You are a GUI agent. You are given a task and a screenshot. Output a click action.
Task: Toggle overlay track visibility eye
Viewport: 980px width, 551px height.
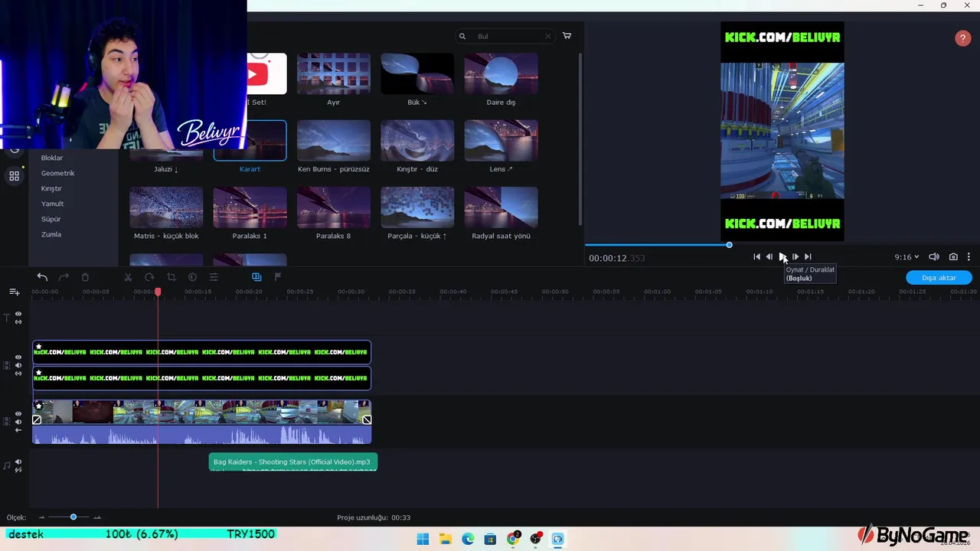[x=18, y=357]
